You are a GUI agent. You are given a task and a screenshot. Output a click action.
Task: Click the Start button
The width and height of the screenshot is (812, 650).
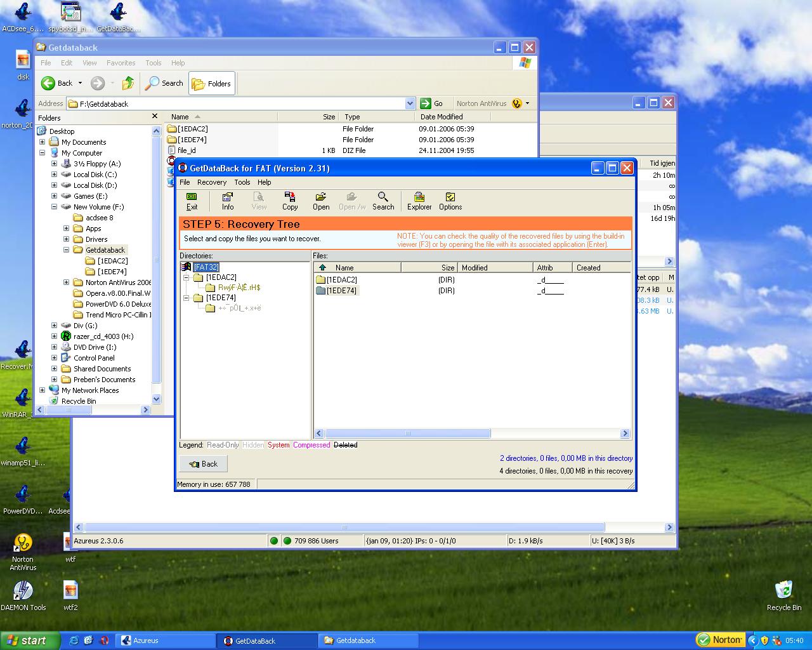(30, 640)
